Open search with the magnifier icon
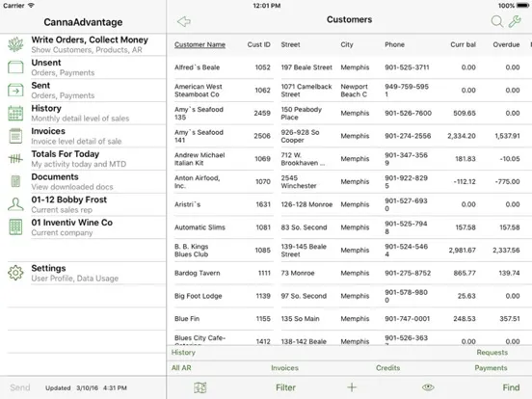This screenshot has height=399, width=532. (497, 21)
